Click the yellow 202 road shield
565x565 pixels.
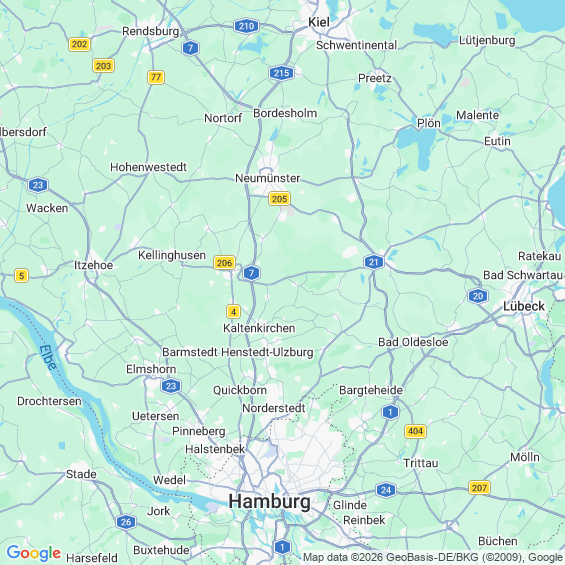coord(79,44)
